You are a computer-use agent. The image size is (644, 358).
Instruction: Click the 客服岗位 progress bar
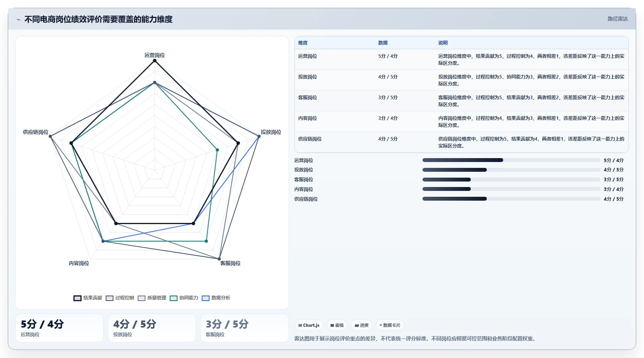[511, 180]
